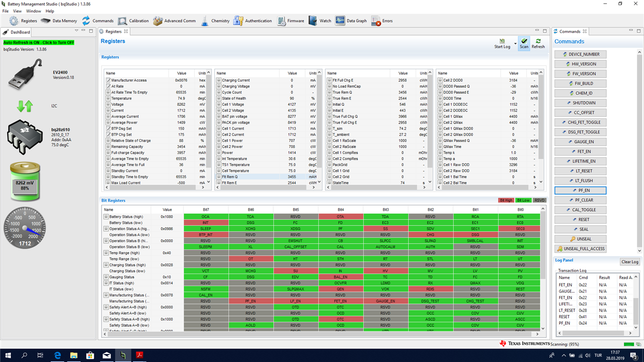This screenshot has height=362, width=644.
Task: Open the Authentication tool
Action: click(252, 21)
